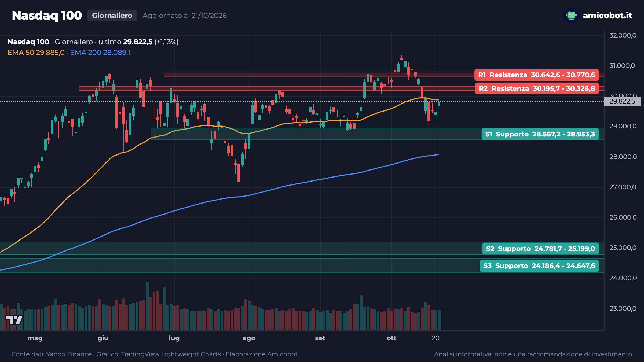Screen dimensions: 644x362
Task: Click the 23.000,0 price axis label
Action: (623, 308)
